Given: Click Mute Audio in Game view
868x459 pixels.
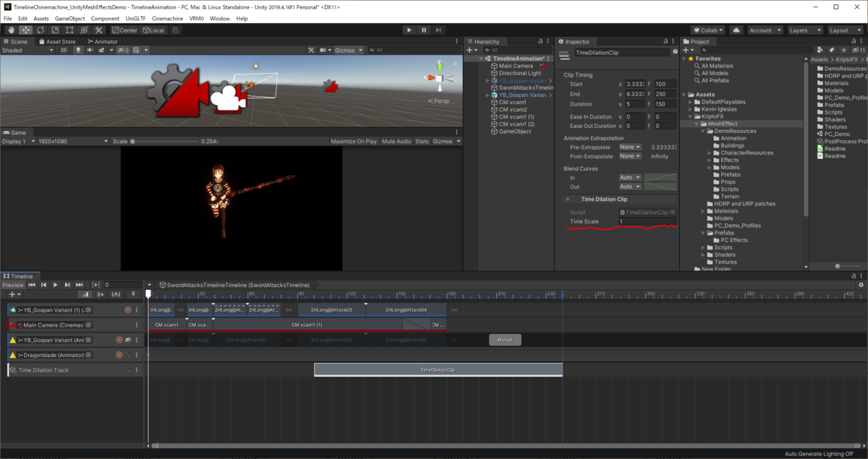Looking at the screenshot, I should [x=396, y=141].
